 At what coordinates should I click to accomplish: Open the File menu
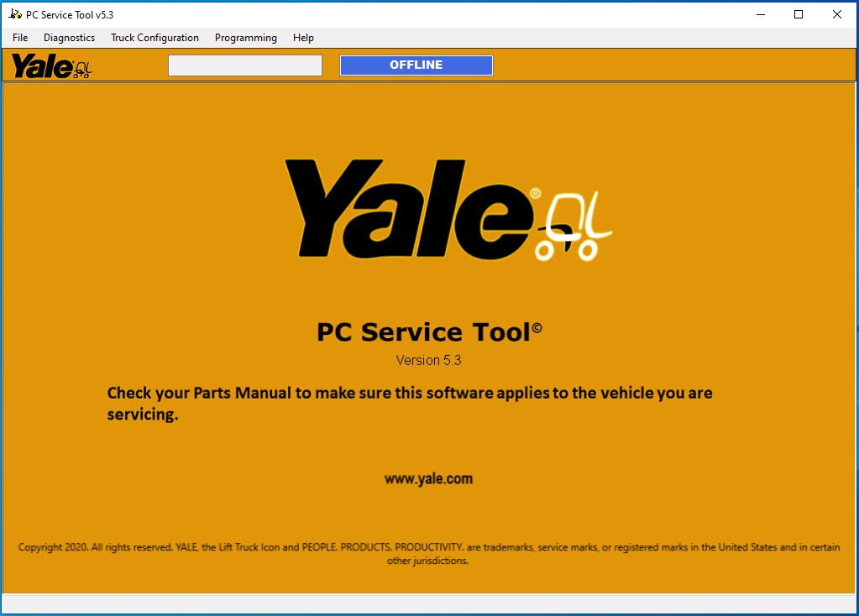click(19, 37)
